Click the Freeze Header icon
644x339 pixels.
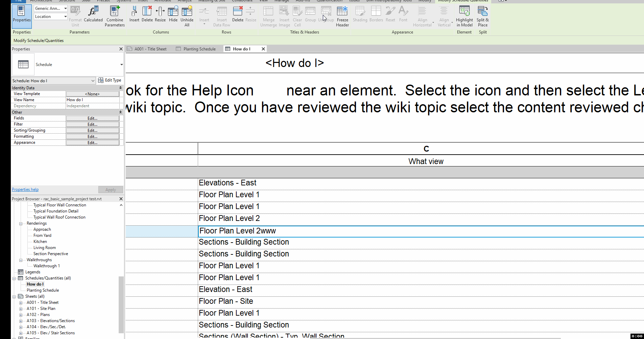[x=342, y=16]
